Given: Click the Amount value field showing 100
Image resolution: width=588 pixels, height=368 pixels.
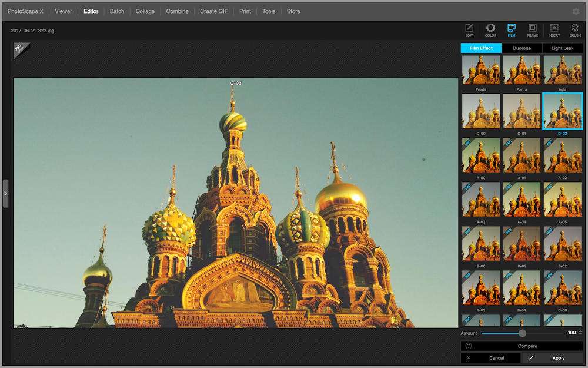Looking at the screenshot, I should 571,333.
